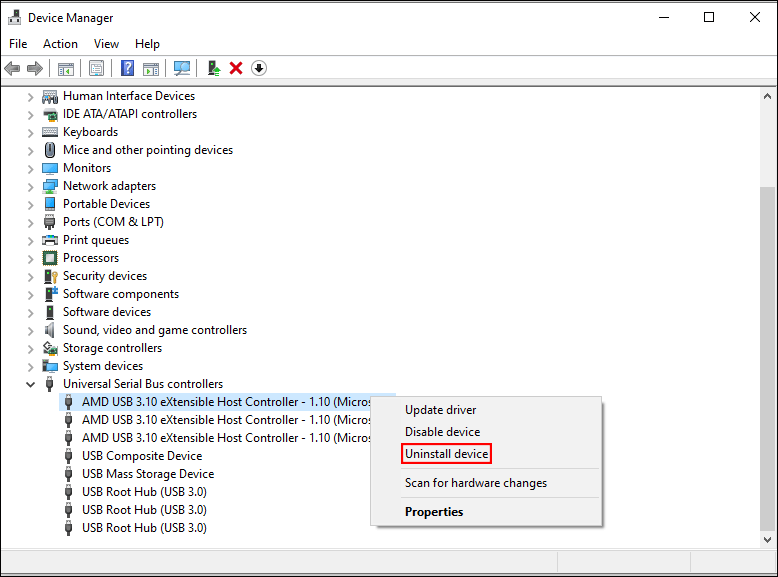This screenshot has width=778, height=577.
Task: Select the USB Mass Storage Device row
Action: click(148, 474)
